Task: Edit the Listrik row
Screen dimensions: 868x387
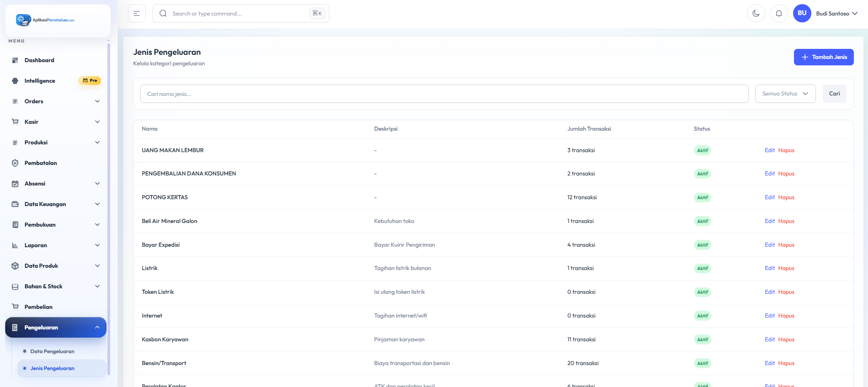Action: (x=770, y=268)
